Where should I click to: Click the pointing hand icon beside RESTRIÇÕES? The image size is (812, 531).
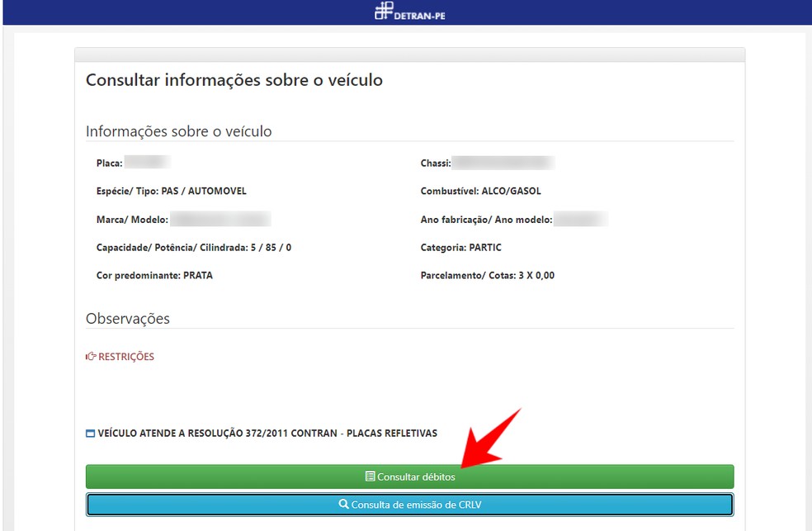click(x=91, y=357)
